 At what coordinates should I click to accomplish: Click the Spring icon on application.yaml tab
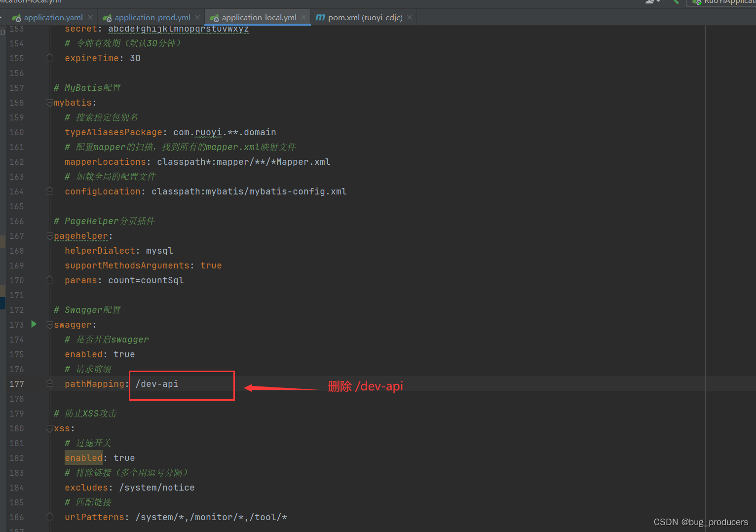(x=17, y=18)
